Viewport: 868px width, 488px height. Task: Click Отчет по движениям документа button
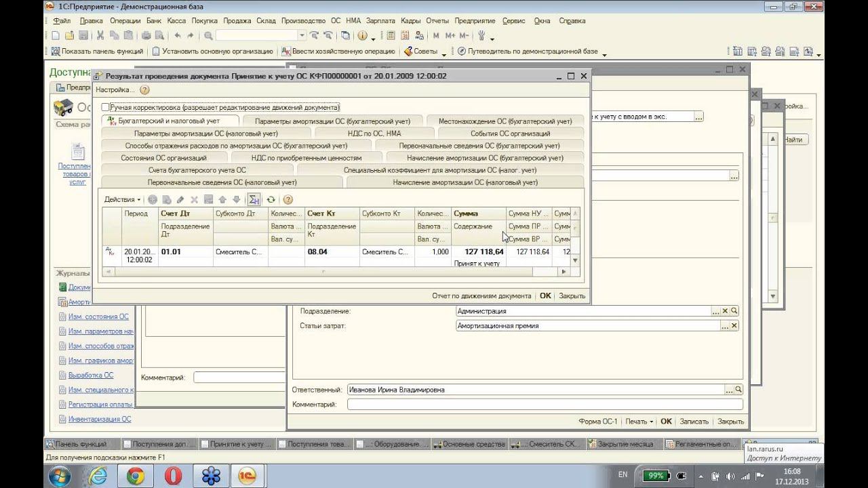coord(481,296)
